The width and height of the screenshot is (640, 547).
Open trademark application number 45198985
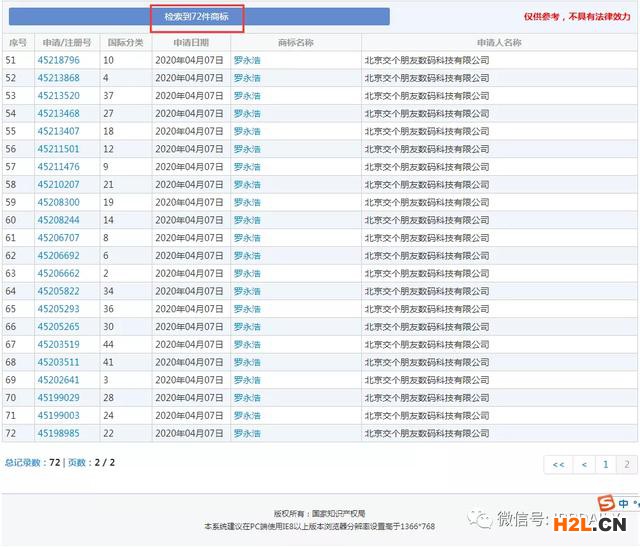click(x=58, y=434)
